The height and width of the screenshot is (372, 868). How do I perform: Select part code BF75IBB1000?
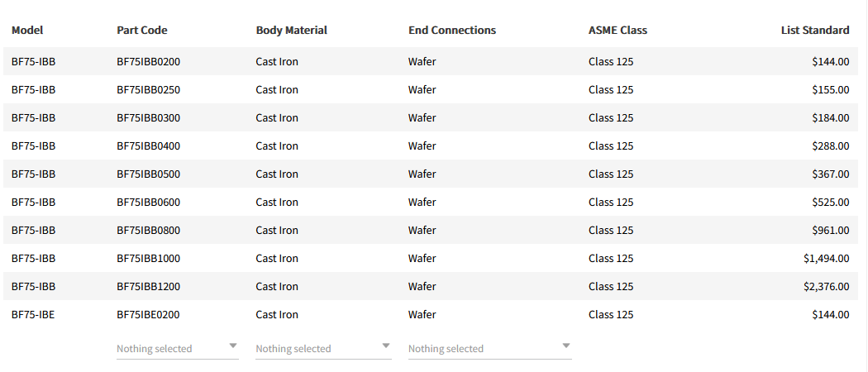pyautogui.click(x=149, y=258)
